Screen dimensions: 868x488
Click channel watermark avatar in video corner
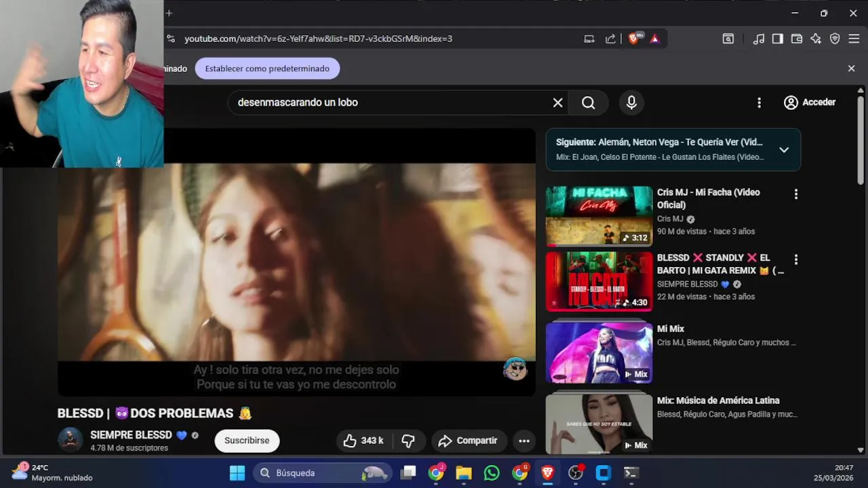coord(515,369)
